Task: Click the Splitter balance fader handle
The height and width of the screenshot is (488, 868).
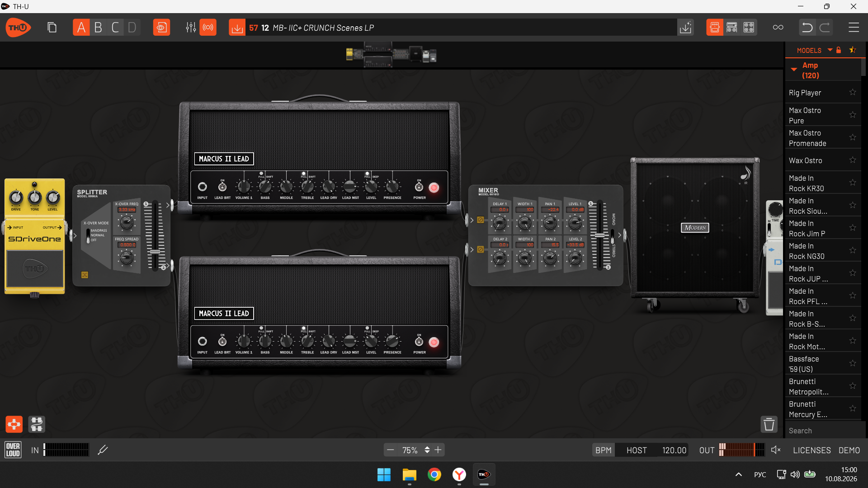Action: 155,252
